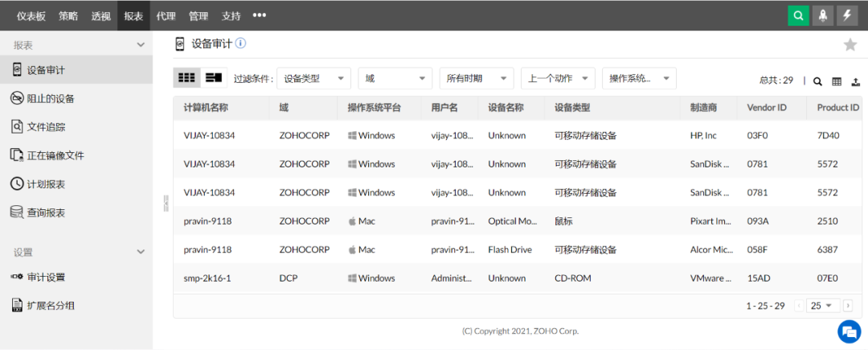Click the 查询报表 database icon

tap(17, 212)
